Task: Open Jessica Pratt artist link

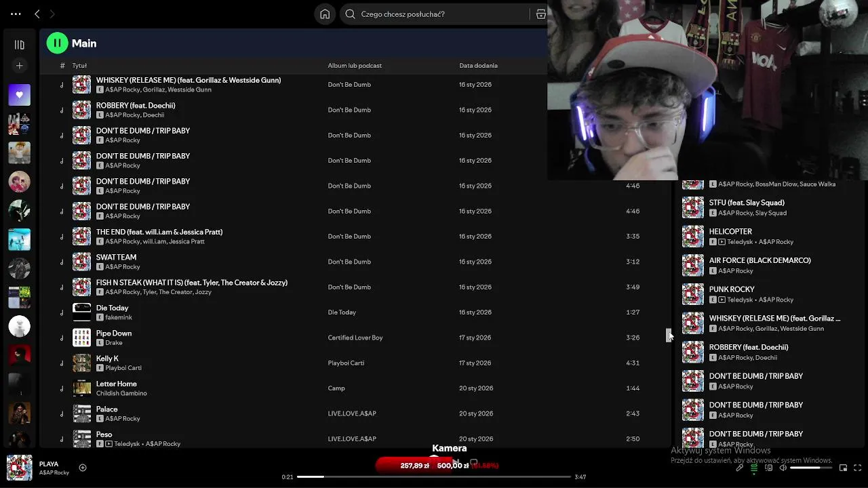Action: pyautogui.click(x=186, y=241)
